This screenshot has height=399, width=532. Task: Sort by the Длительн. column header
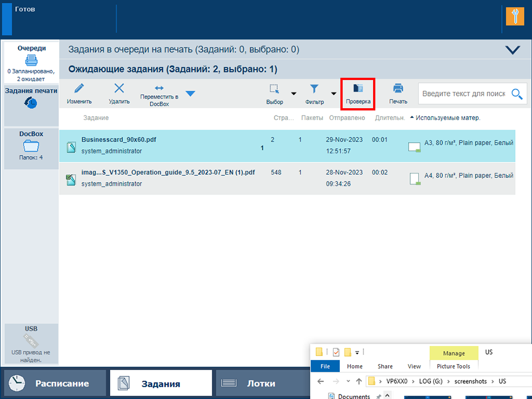click(390, 118)
